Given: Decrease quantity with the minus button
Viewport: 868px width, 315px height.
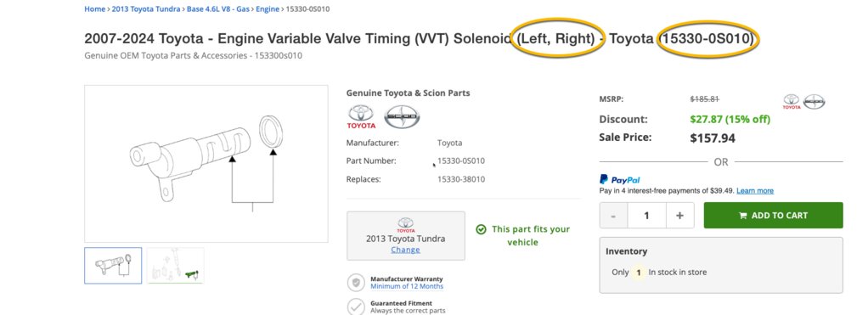Looking at the screenshot, I should tap(613, 216).
